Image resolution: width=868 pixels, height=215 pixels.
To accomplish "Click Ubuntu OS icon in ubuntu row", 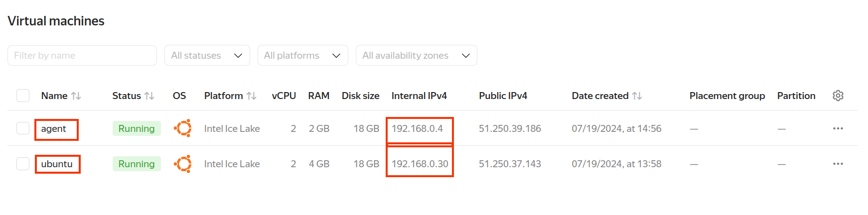I will point(183,164).
